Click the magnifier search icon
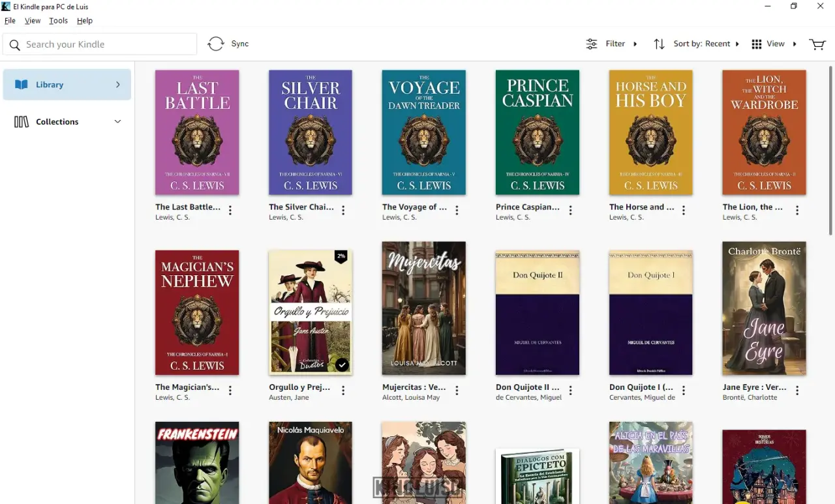This screenshot has height=504, width=835. (x=15, y=45)
